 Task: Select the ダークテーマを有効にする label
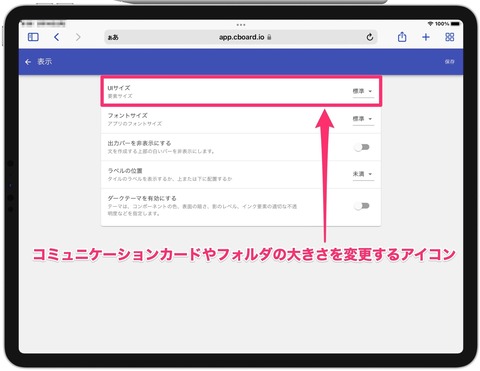click(x=142, y=198)
